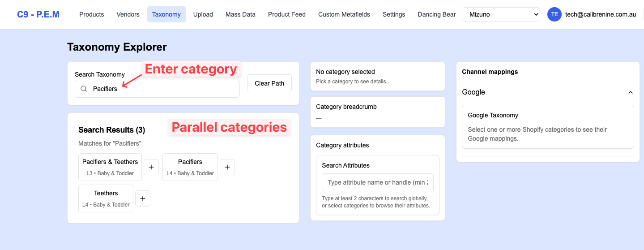Image resolution: width=644 pixels, height=250 pixels.
Task: Open the Settings page
Action: pyautogui.click(x=394, y=14)
